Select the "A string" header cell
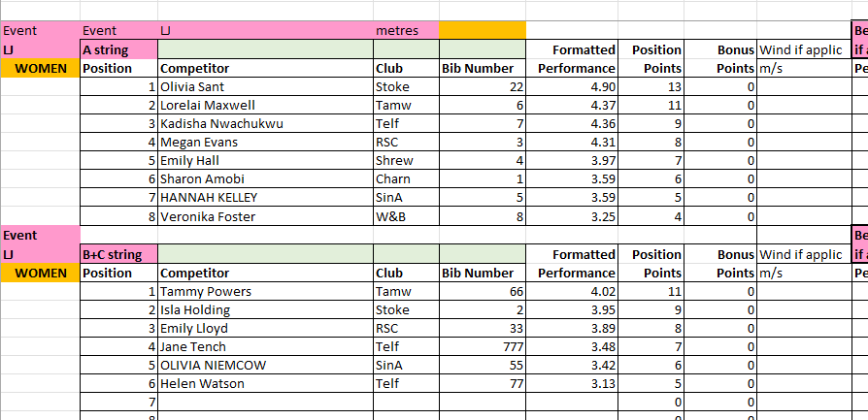 tap(118, 49)
